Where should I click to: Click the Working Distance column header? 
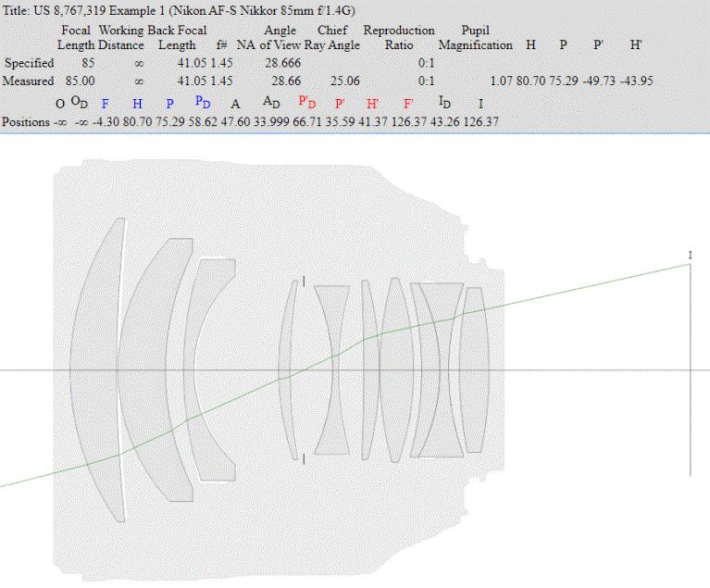121,38
